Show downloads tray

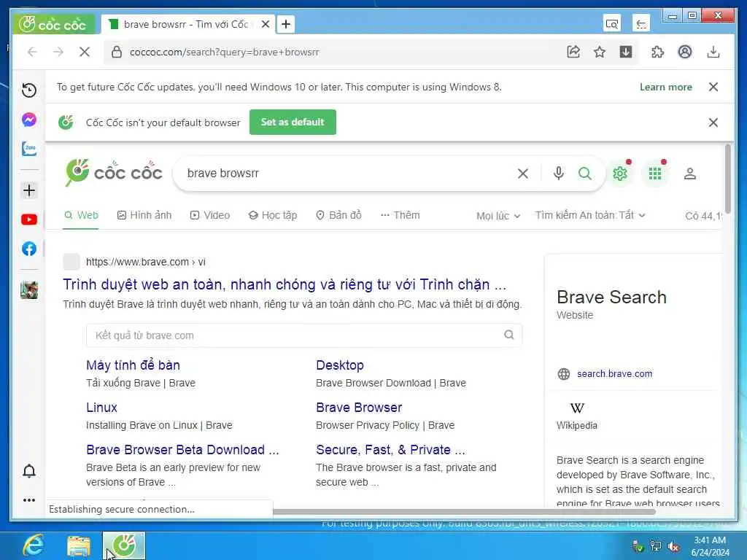pyautogui.click(x=713, y=52)
